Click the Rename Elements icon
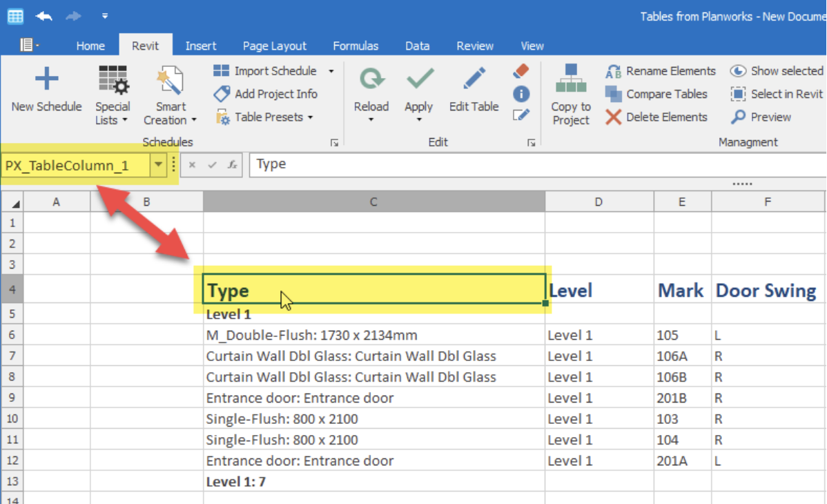The height and width of the screenshot is (504, 827). click(614, 71)
